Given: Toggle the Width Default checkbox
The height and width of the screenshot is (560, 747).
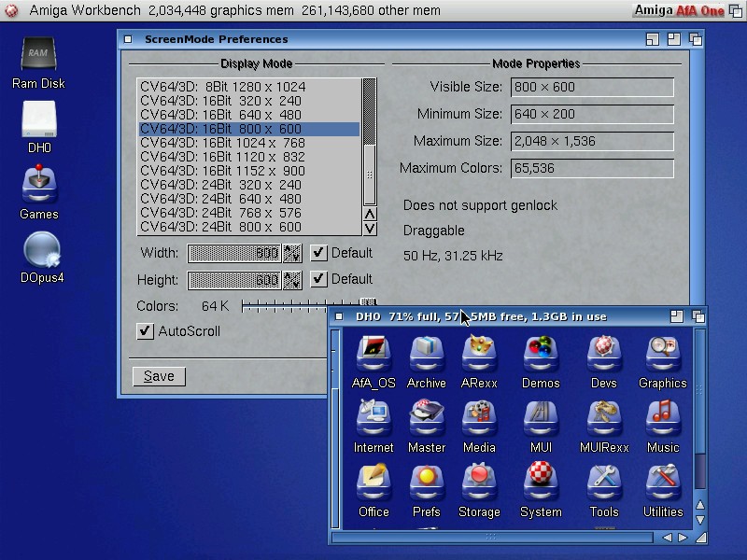Looking at the screenshot, I should [318, 253].
